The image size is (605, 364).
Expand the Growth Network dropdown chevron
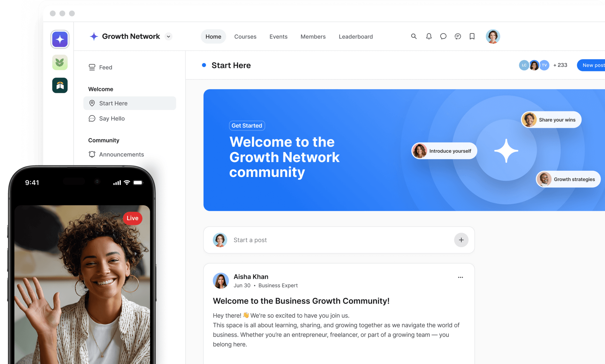(x=168, y=37)
